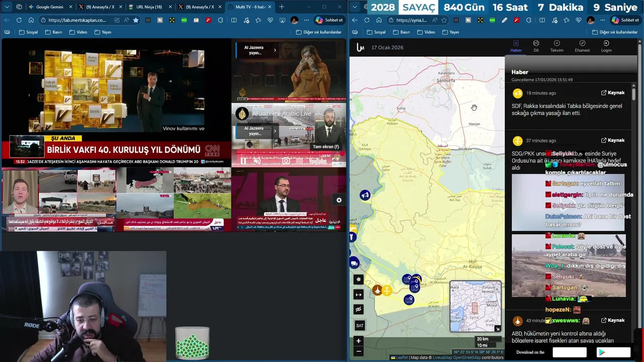This screenshot has width=644, height=362.
Task: Expand the top Al Jazeera yayın overlay arrow
Action: click(x=275, y=50)
